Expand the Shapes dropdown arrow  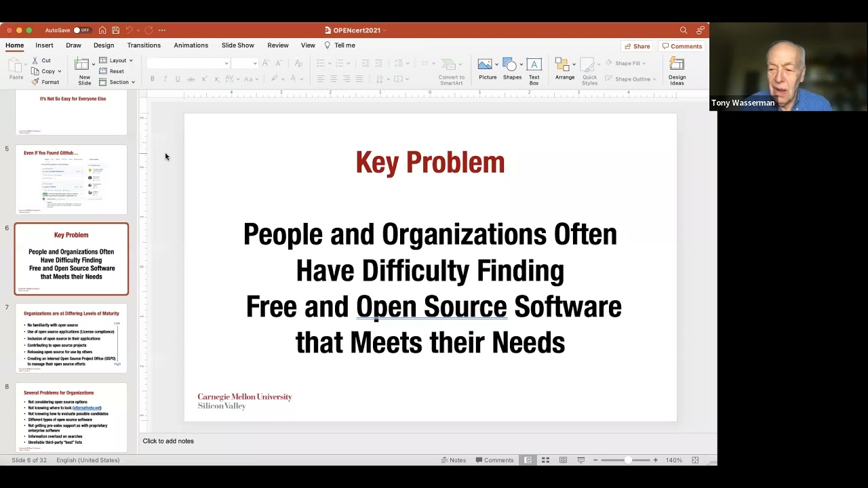(x=522, y=65)
